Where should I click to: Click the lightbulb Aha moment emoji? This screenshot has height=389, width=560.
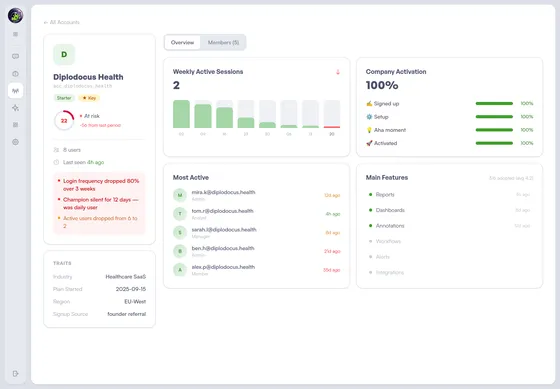[369, 130]
